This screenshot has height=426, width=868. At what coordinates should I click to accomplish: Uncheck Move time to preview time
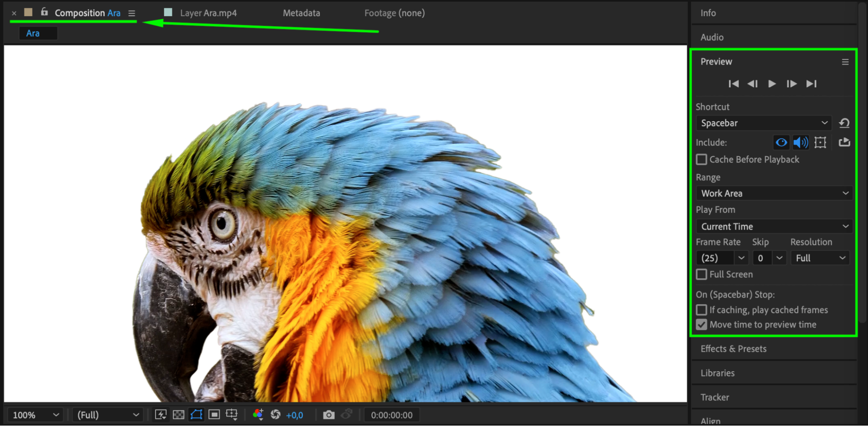click(x=702, y=325)
